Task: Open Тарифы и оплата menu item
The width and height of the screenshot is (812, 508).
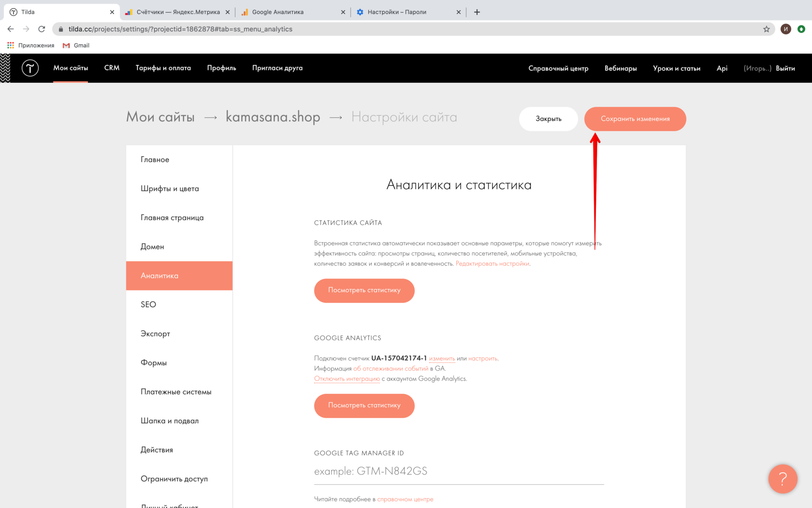Action: pyautogui.click(x=163, y=68)
